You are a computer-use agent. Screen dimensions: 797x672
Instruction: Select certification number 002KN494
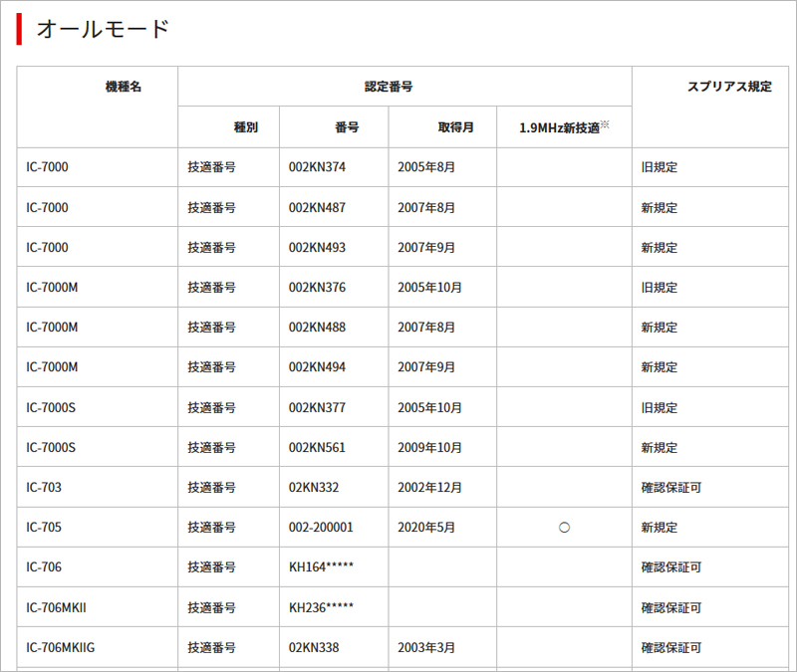[317, 366]
